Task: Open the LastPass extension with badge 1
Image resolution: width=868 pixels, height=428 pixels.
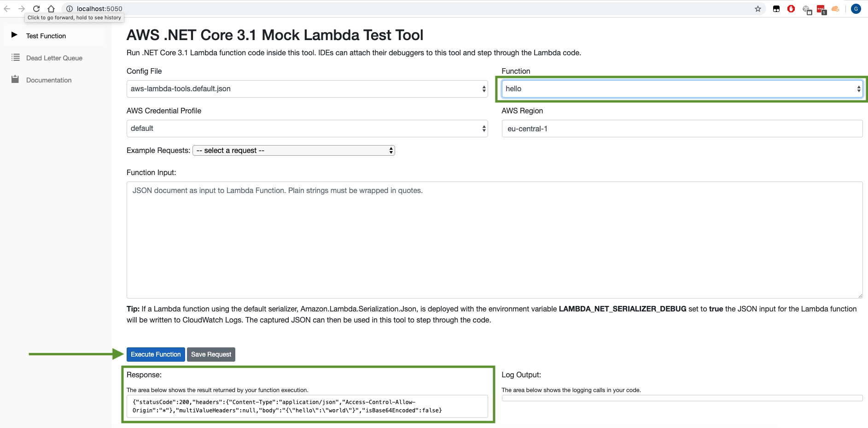Action: [821, 10]
